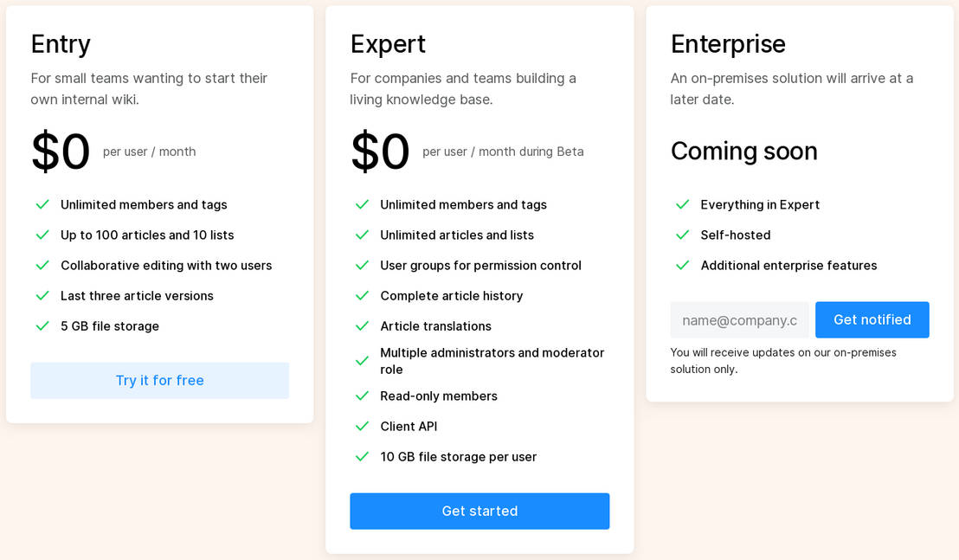The height and width of the screenshot is (560, 959).
Task: Click checkmark beside Self-hosted feature
Action: point(682,235)
